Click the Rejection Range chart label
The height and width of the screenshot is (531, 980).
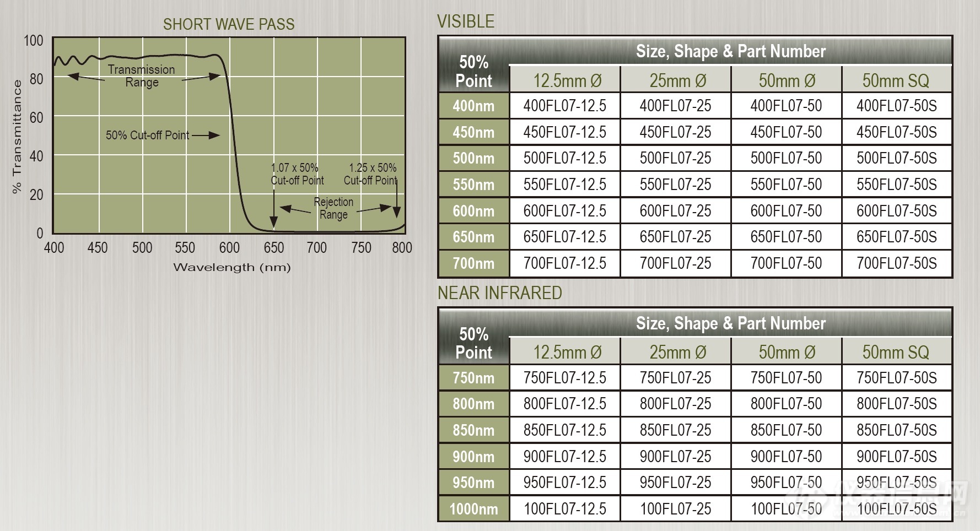coord(333,208)
